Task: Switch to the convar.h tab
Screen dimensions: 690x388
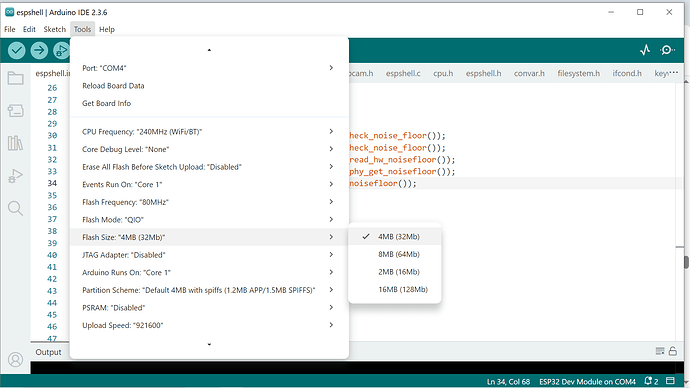Action: pos(529,73)
